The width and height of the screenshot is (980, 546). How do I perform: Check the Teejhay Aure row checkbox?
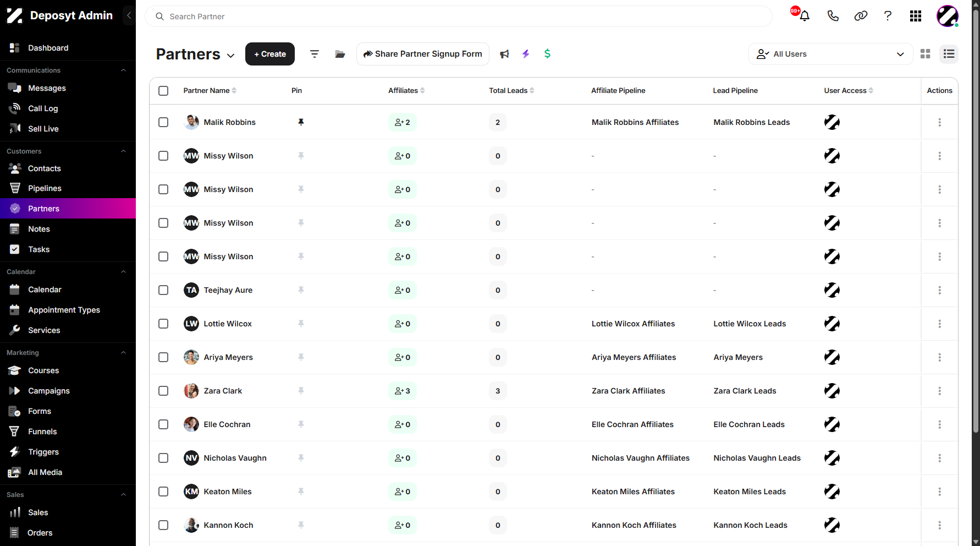click(x=163, y=290)
